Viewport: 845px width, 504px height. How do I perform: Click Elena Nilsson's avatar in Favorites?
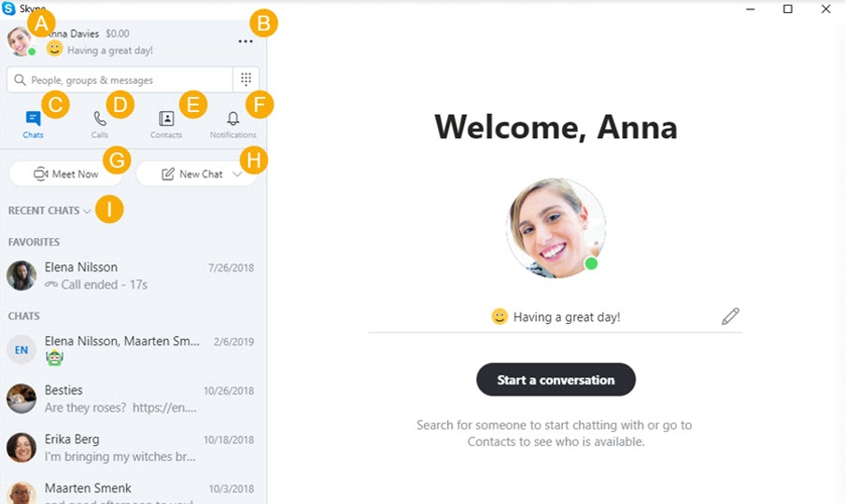coord(21,275)
